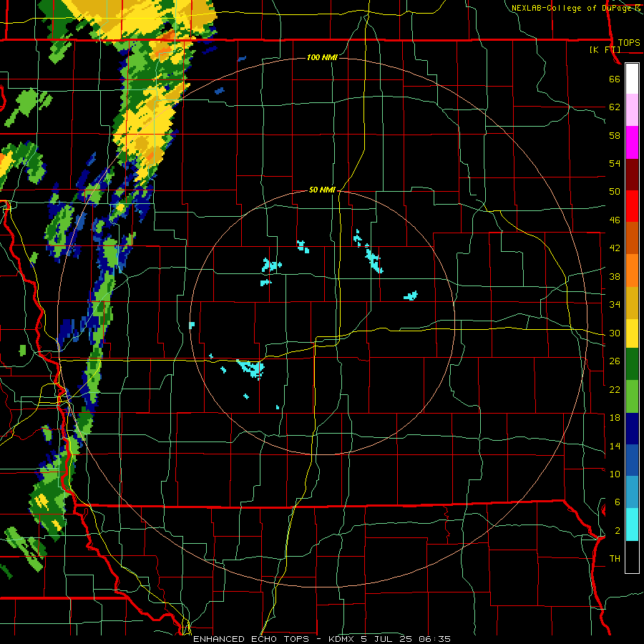The height and width of the screenshot is (644, 644).
Task: Select the 58 legend scale label
Action: [615, 135]
